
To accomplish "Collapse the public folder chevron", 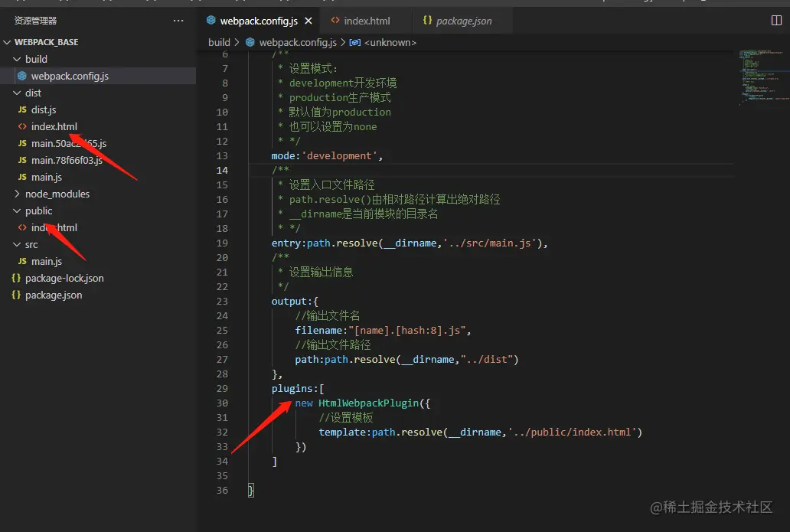I will pyautogui.click(x=17, y=211).
